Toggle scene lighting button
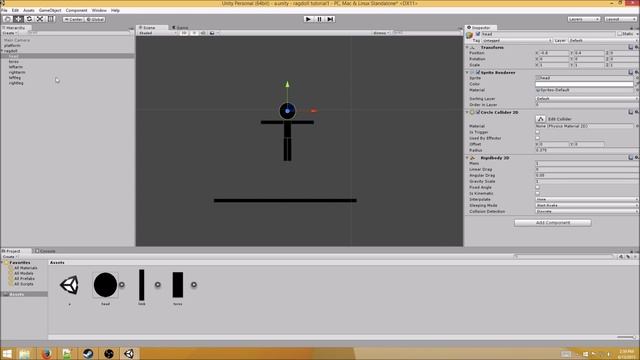640x360 pixels. [194, 33]
